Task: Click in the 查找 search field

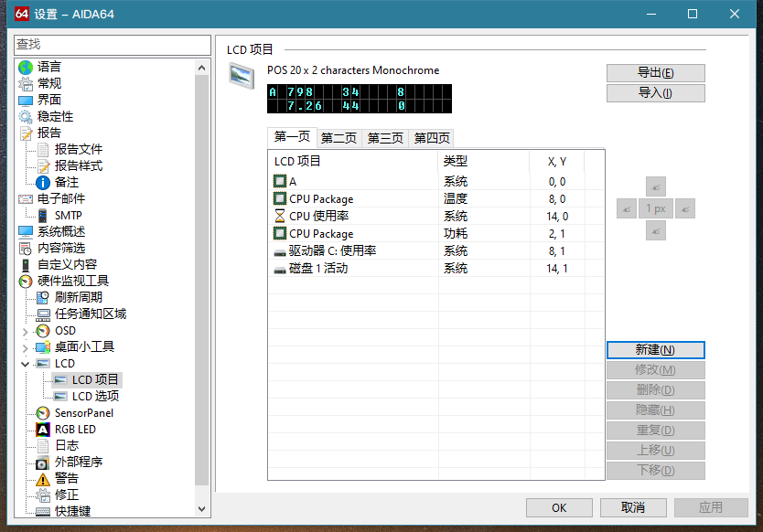Action: point(112,44)
